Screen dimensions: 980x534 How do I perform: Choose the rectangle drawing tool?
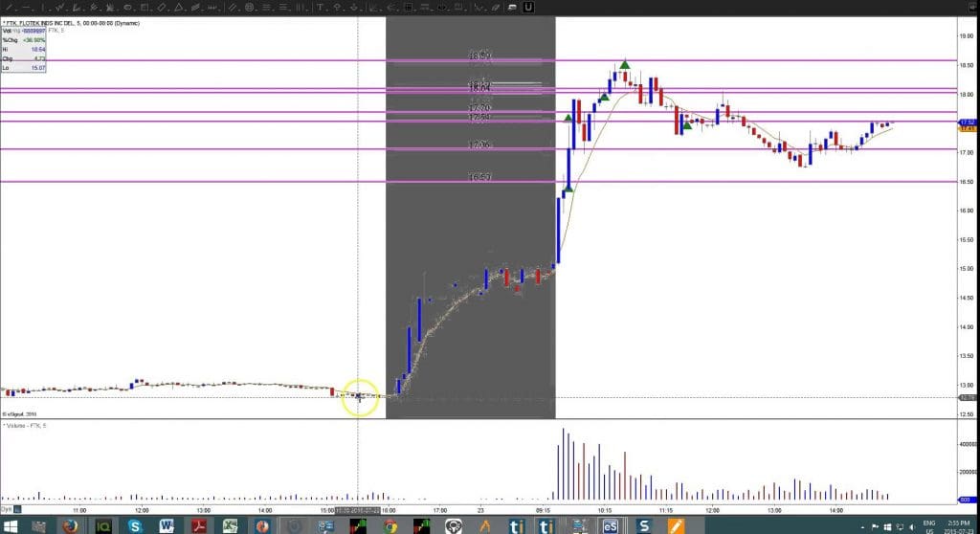[x=145, y=8]
